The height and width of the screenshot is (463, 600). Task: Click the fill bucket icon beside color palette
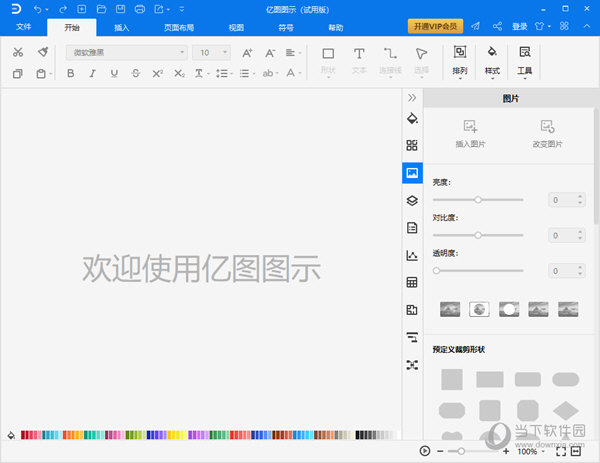pos(11,435)
